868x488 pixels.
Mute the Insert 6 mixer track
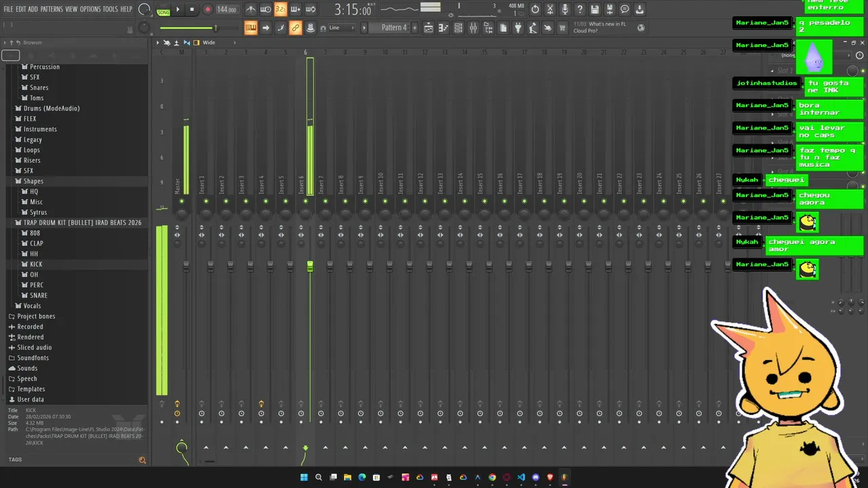(x=305, y=201)
